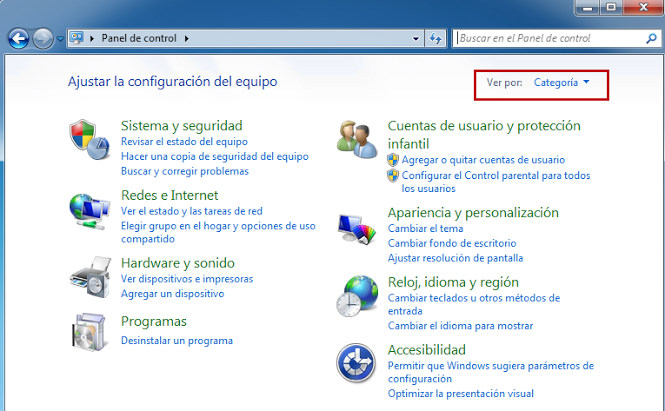Select Agregar un dispositivo link
This screenshot has height=411, width=665.
tap(172, 294)
